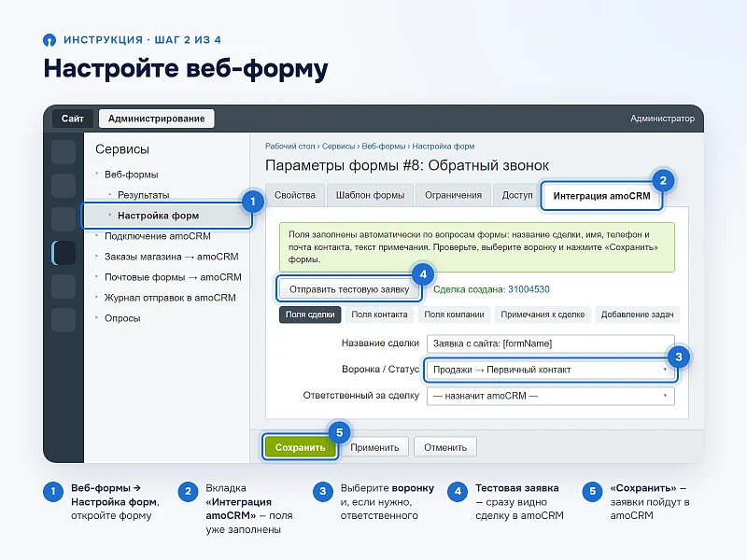Click the Параметры формы #8 heading

[x=407, y=166]
